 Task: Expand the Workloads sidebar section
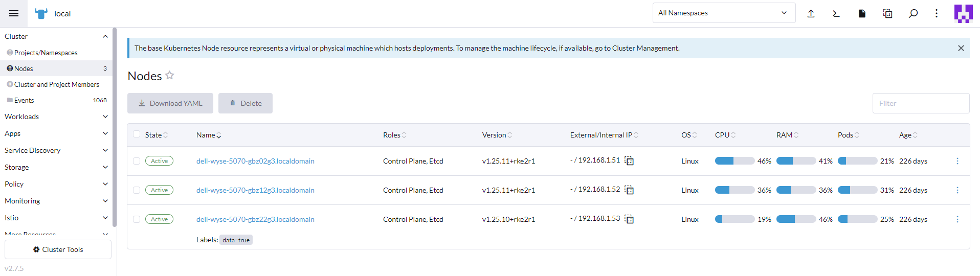coord(56,117)
